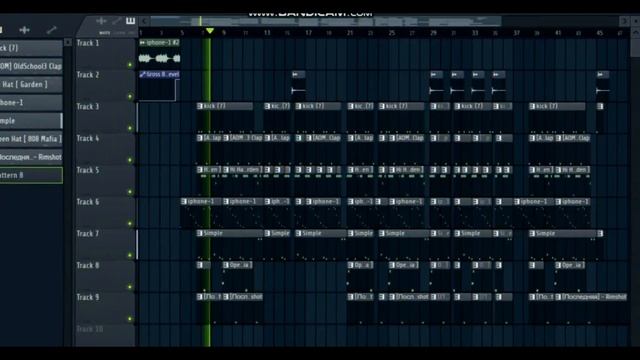Viewport: 640px width, 360px height.
Task: Mute Track 4 using its green dot
Action: [x=130, y=160]
